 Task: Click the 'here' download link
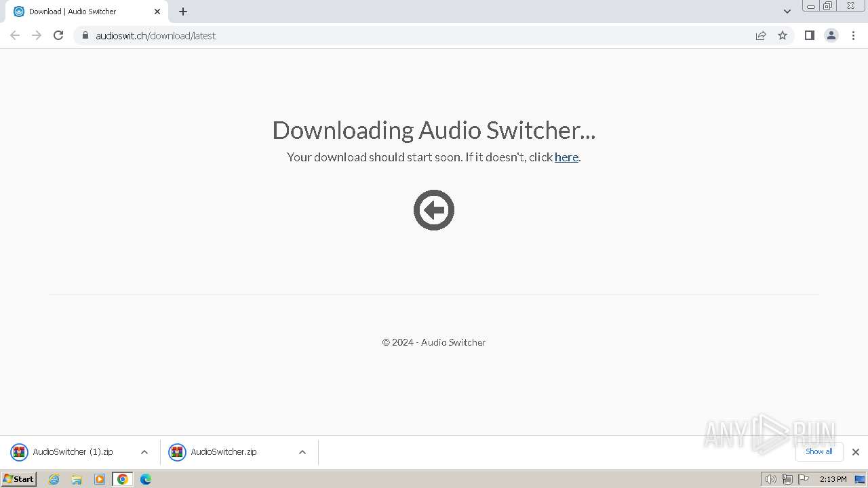[x=566, y=157]
